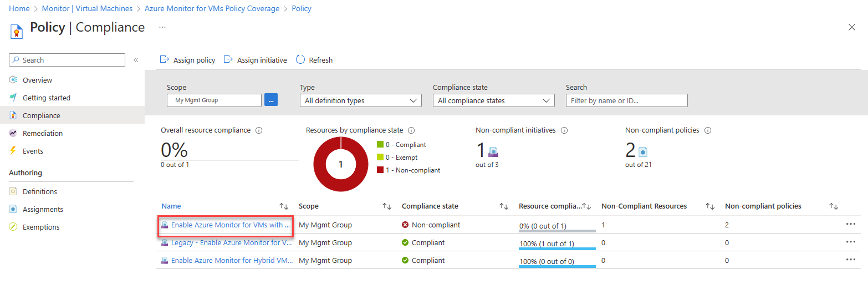Collapse the sidebar with the double chevron
868x284 pixels.
point(136,60)
